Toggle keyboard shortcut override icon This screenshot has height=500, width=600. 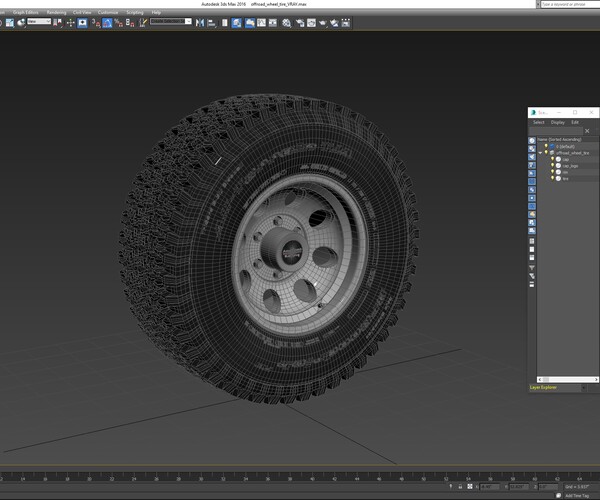point(82,23)
